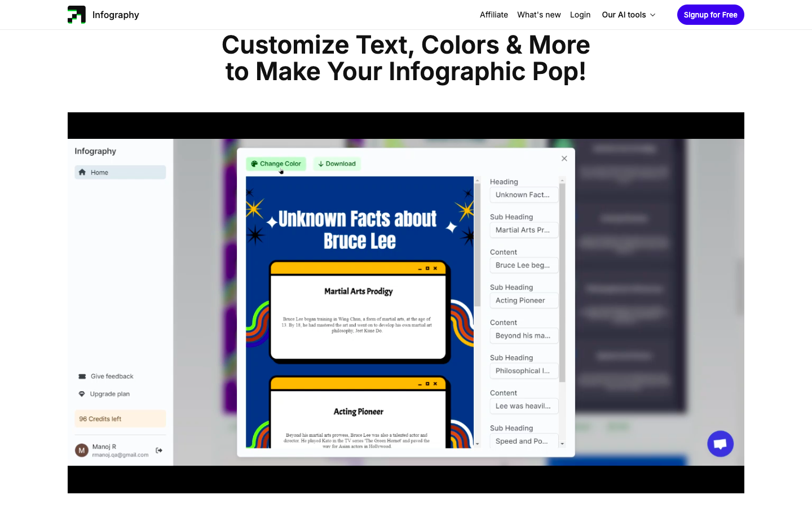Open the Affiliate page
812x508 pixels.
[x=494, y=15]
